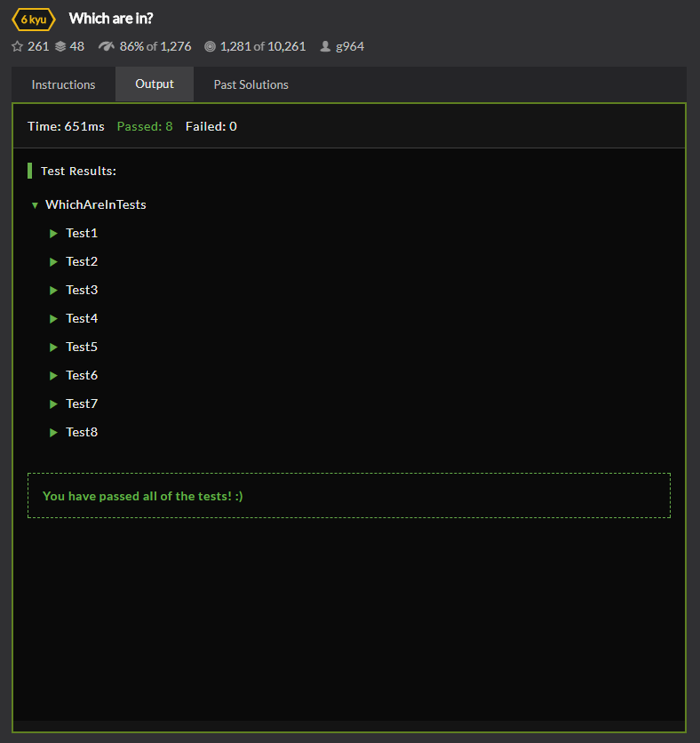This screenshot has width=700, height=743.
Task: Expand the Test3 result
Action: pyautogui.click(x=53, y=291)
